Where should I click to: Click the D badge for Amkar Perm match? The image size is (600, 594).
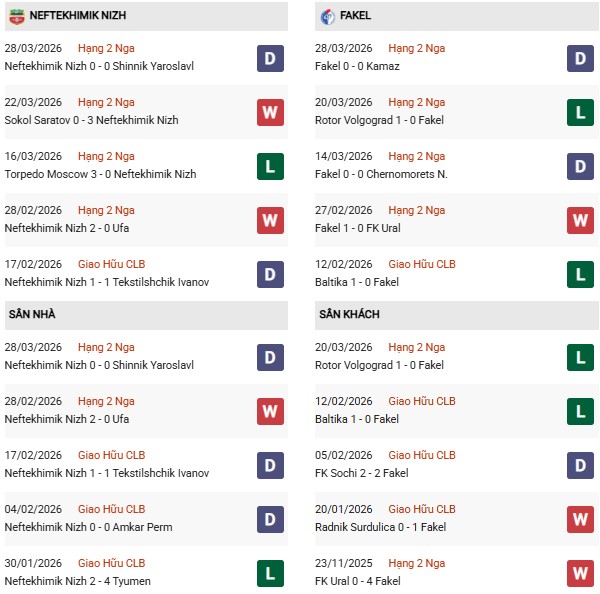pyautogui.click(x=270, y=518)
